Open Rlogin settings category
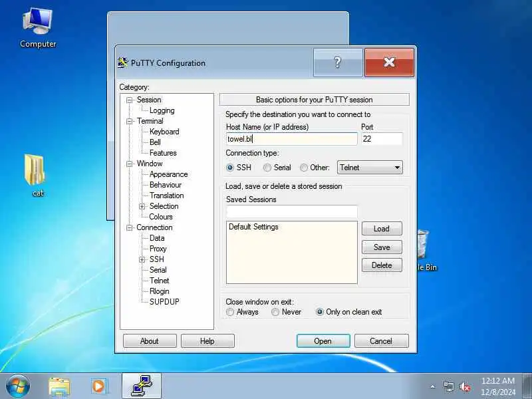The image size is (532, 399). coord(159,291)
